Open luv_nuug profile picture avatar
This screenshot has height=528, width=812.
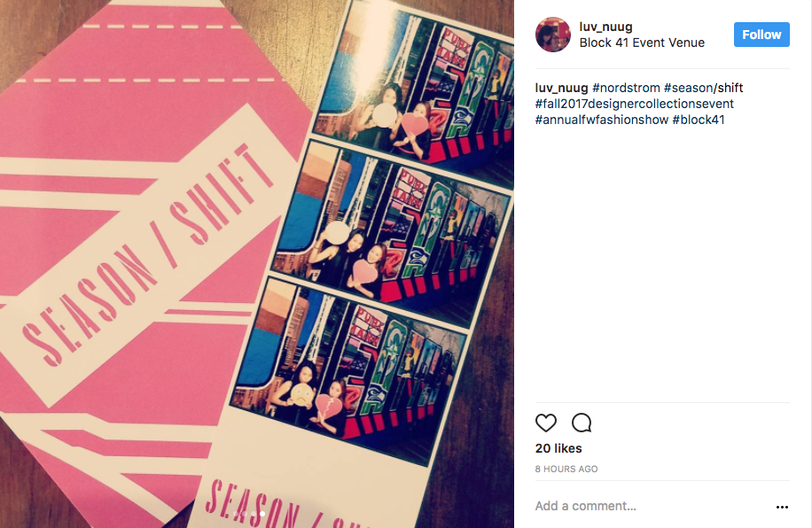[552, 35]
